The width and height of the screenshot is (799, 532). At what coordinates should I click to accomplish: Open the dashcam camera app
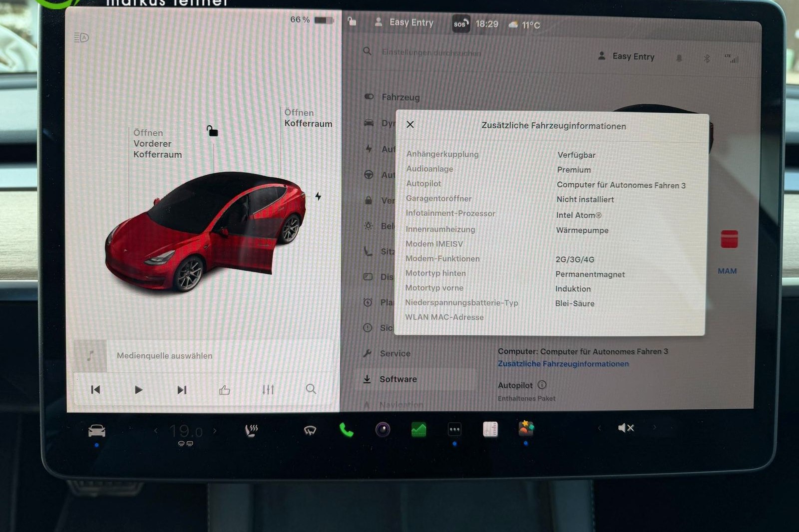click(383, 429)
